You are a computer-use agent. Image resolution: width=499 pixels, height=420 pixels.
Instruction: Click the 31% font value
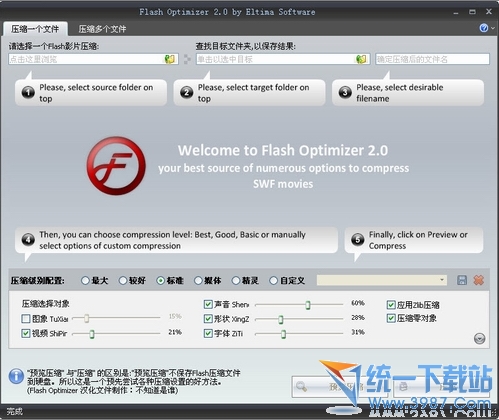[358, 332]
